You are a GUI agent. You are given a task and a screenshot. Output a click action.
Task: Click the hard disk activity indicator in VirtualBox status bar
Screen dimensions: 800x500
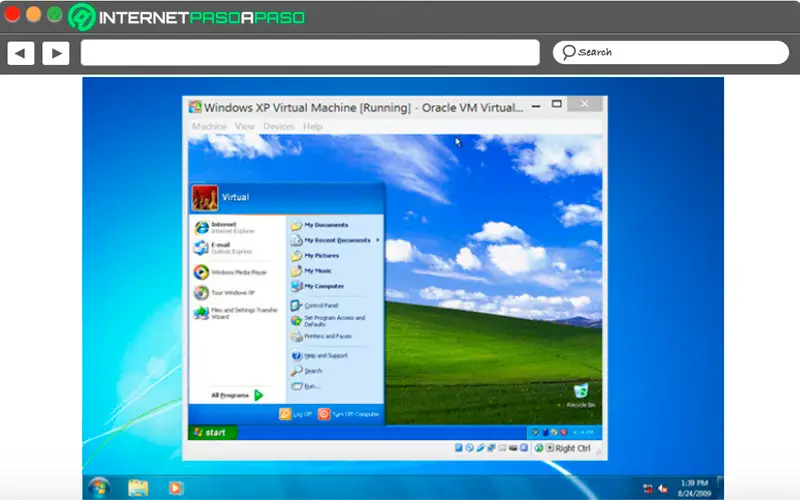459,447
